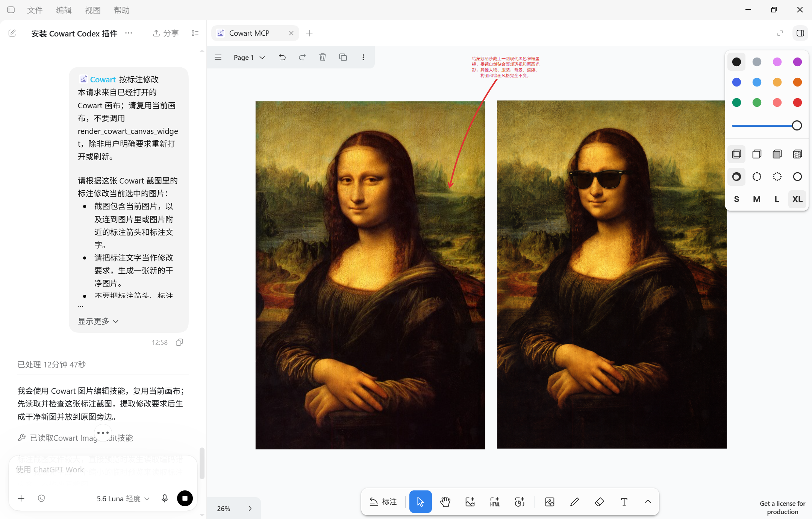The image size is (812, 519).
Task: Duplicate the selected item
Action: click(x=343, y=57)
